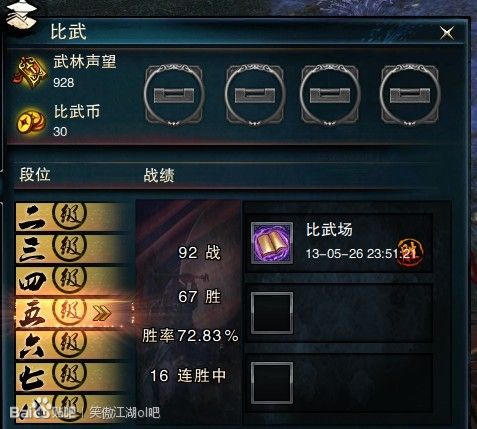Image resolution: width=477 pixels, height=429 pixels.
Task: Click the red 败 defeat seal icon
Action: pos(410,251)
